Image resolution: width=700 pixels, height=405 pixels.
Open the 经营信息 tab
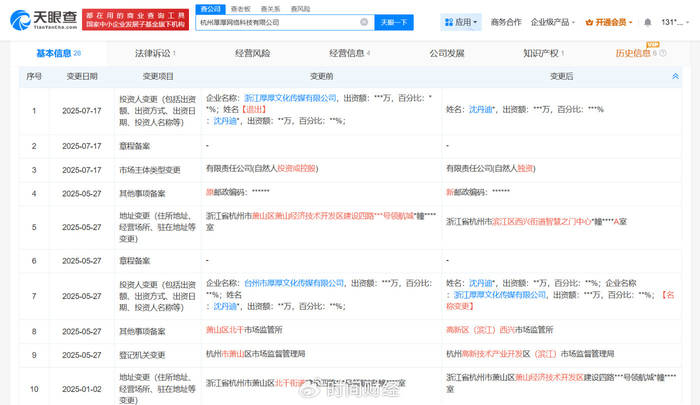point(350,53)
